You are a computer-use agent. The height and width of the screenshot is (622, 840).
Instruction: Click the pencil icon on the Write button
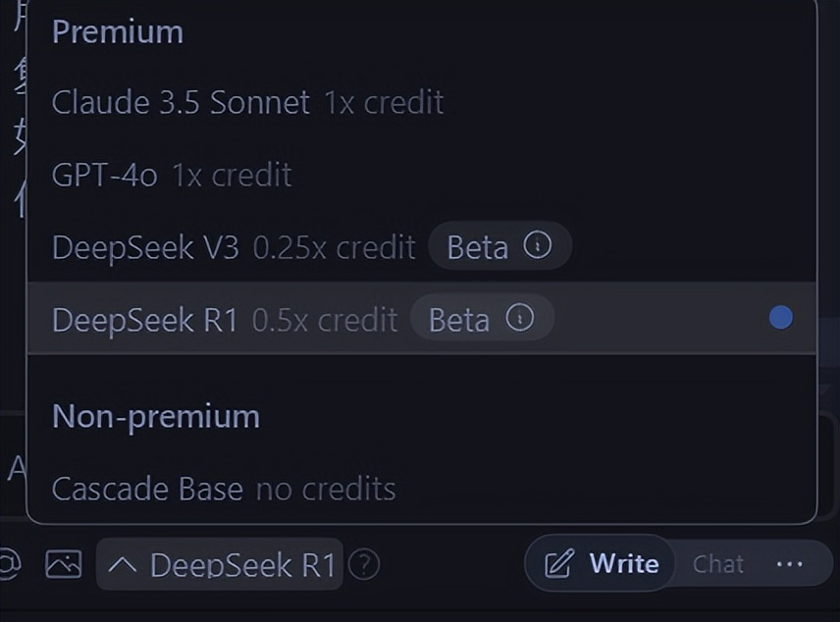558,564
